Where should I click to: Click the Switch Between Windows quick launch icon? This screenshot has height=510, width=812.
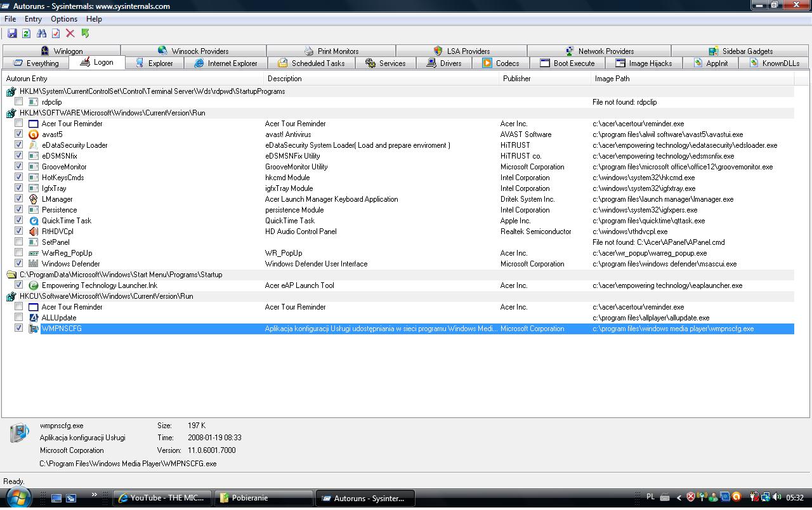coord(71,498)
